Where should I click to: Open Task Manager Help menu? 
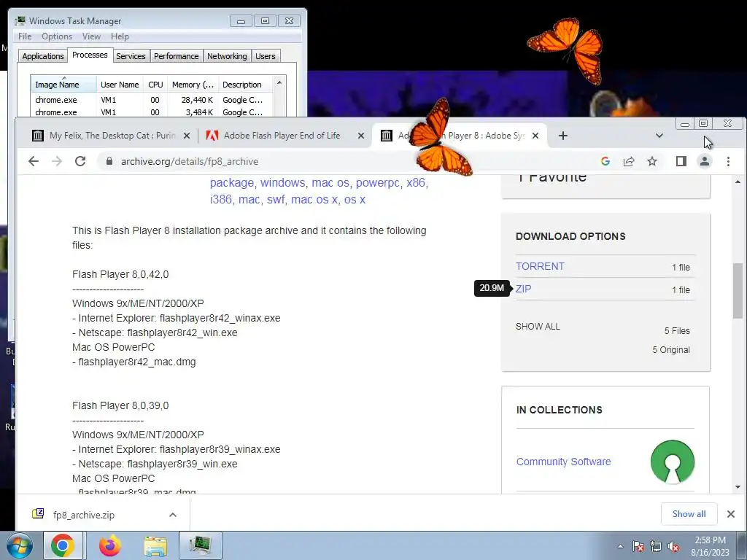(120, 36)
